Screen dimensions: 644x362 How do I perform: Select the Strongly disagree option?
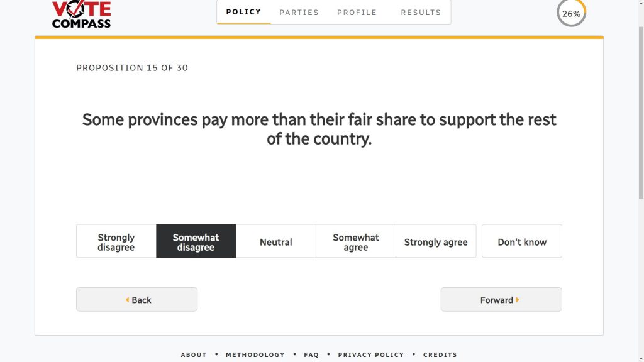pos(116,242)
